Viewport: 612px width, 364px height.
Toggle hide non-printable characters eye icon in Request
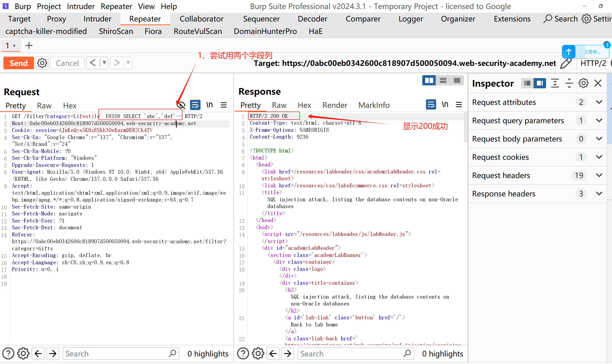pos(181,105)
